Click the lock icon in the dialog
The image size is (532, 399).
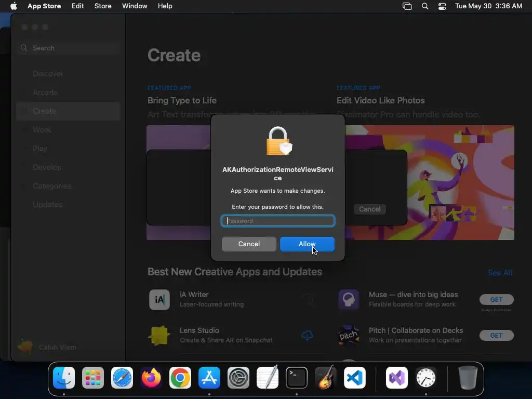tap(279, 141)
